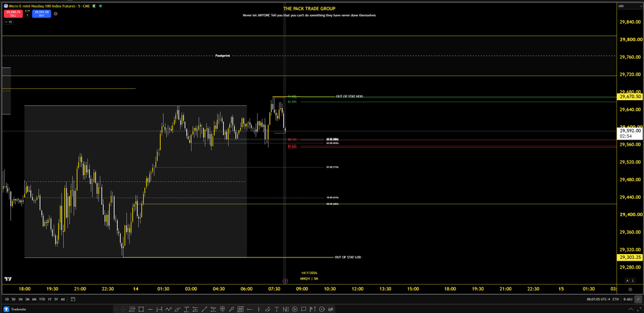Select the location pin marker tool
The image size is (644, 313).
coord(222,309)
